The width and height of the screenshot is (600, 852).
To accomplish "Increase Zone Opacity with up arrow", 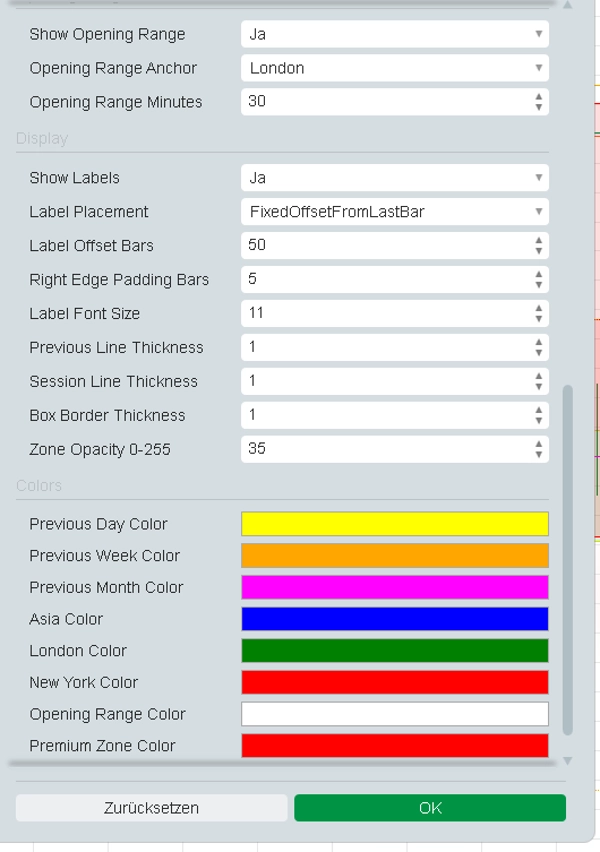I will tap(539, 444).
